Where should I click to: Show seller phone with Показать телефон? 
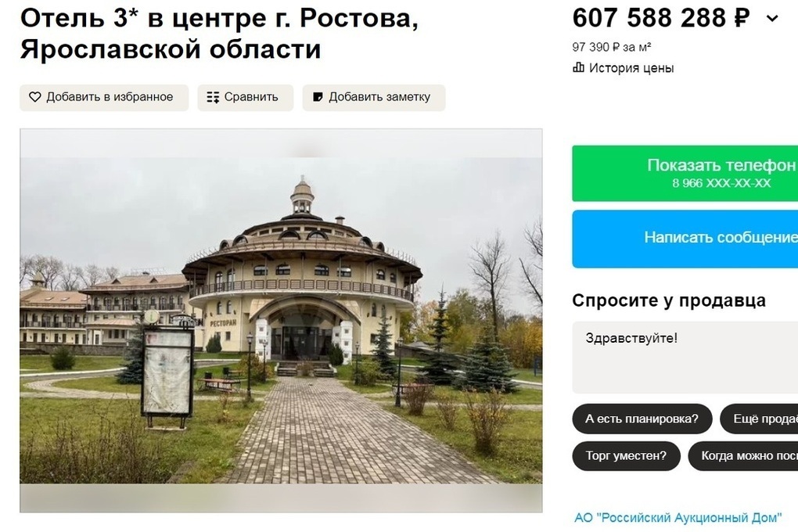pyautogui.click(x=685, y=173)
